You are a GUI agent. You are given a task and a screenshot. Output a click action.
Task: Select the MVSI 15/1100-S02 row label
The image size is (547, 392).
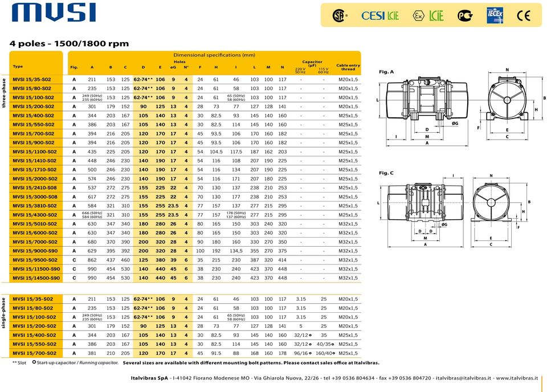click(35, 152)
